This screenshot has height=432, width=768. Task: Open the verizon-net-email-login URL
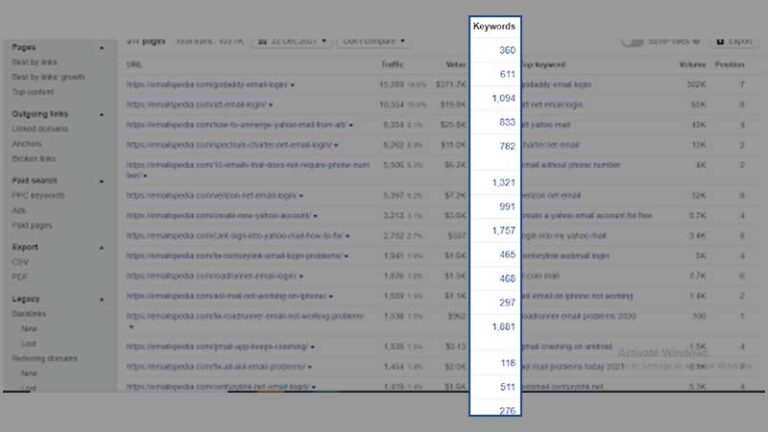point(212,195)
